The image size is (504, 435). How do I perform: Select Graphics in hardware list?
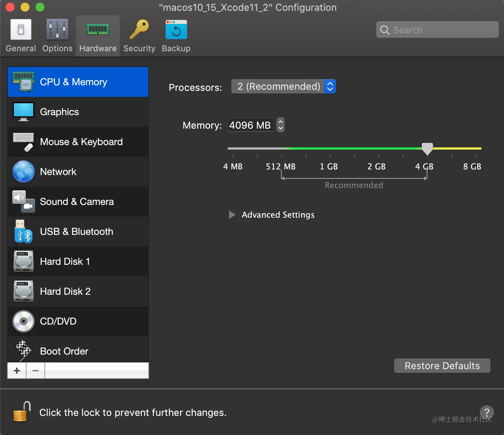pos(78,112)
